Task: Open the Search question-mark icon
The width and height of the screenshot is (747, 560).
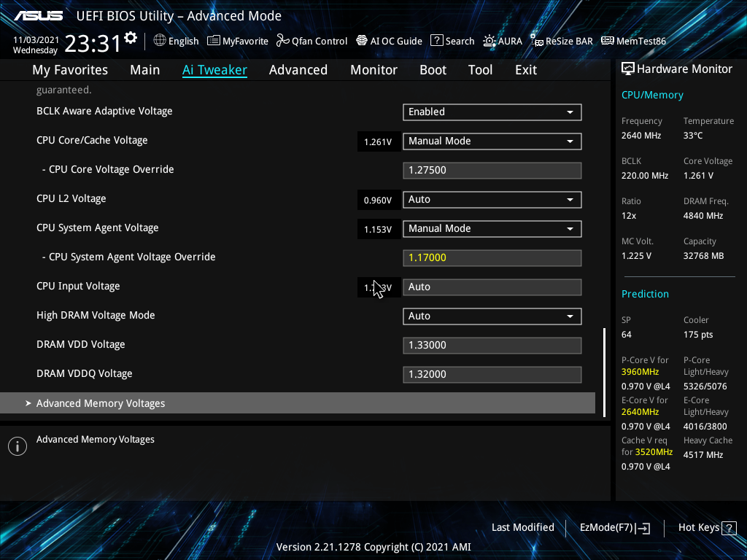Action: coord(437,41)
